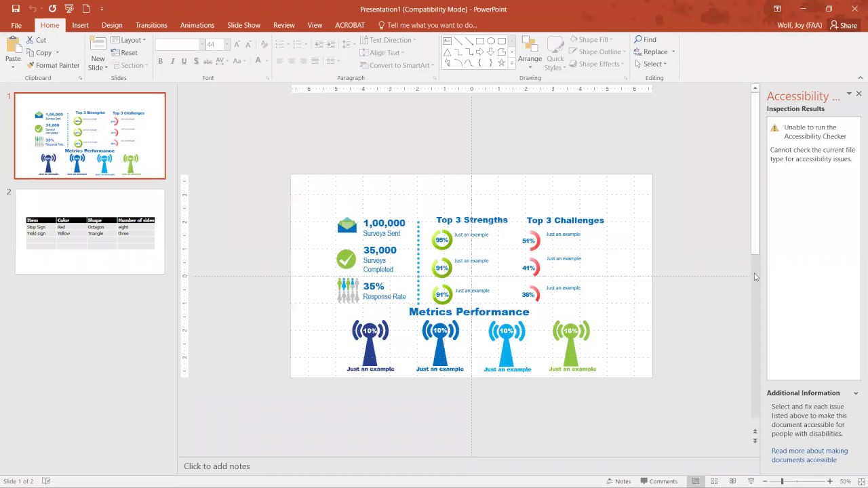Switch to Slide Sorter view
Image resolution: width=868 pixels, height=488 pixels.
[x=714, y=481]
